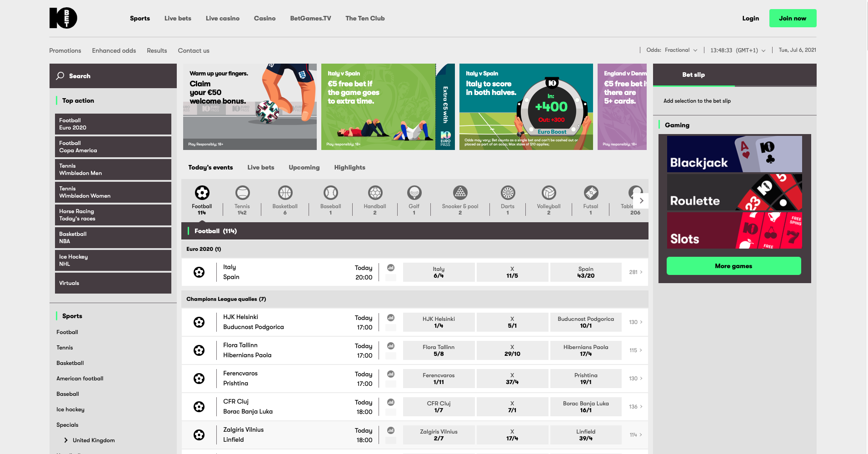Open stats icon for Flora Tallinn match
This screenshot has width=868, height=454.
coord(391,346)
